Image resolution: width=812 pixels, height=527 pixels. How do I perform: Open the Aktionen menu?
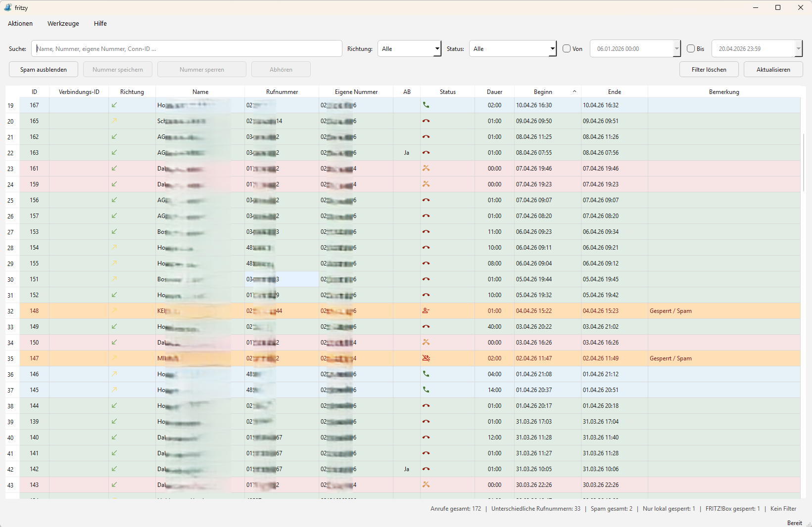click(20, 23)
